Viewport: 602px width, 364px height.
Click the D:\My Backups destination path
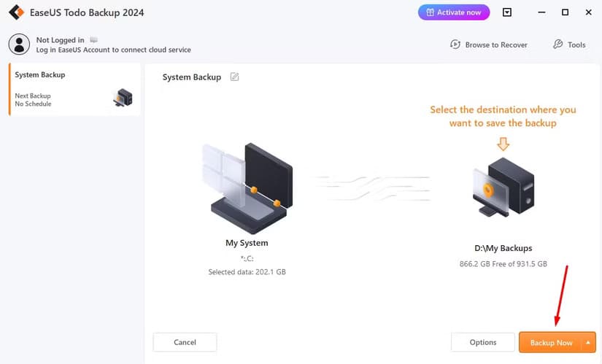coord(503,248)
